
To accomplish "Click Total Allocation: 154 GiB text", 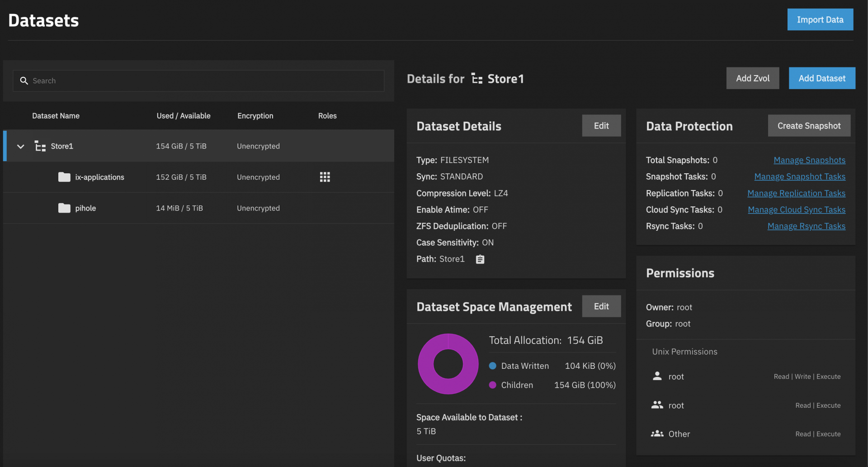I will [546, 340].
